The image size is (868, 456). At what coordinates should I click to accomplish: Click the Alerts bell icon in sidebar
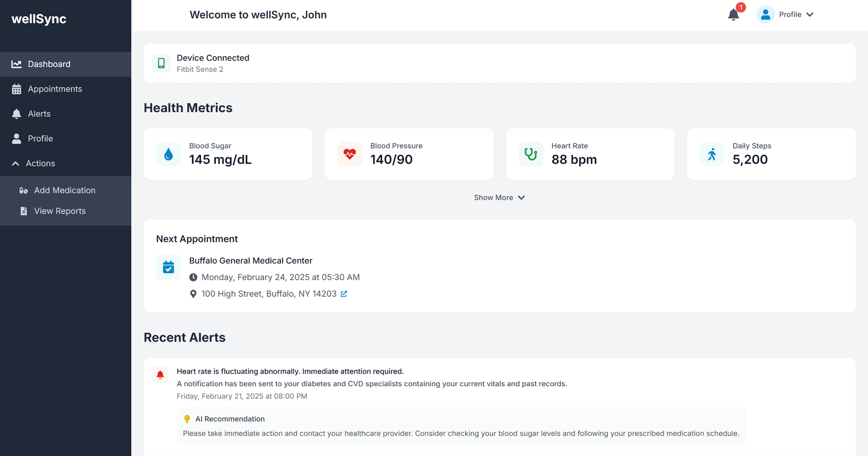pos(16,114)
